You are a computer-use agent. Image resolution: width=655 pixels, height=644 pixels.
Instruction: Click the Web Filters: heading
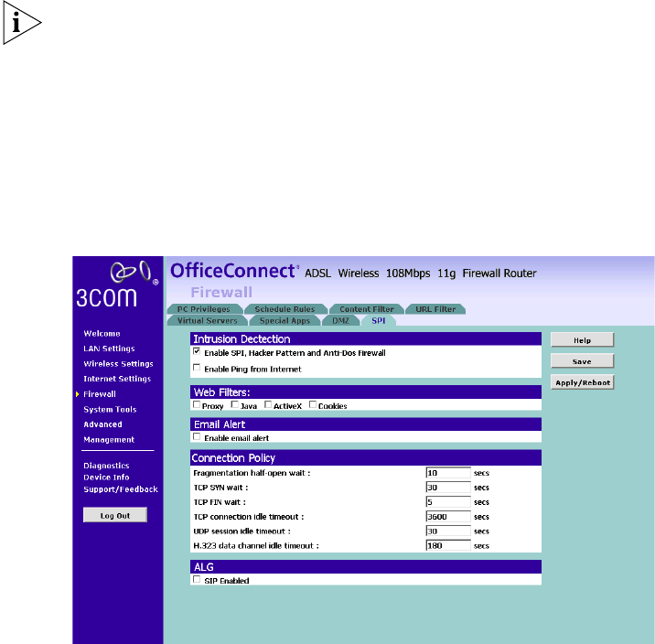click(366, 392)
